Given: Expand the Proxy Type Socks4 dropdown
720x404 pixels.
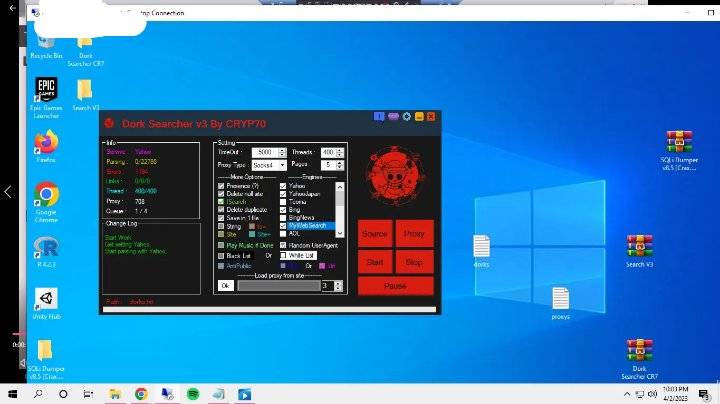Looking at the screenshot, I should [282, 165].
